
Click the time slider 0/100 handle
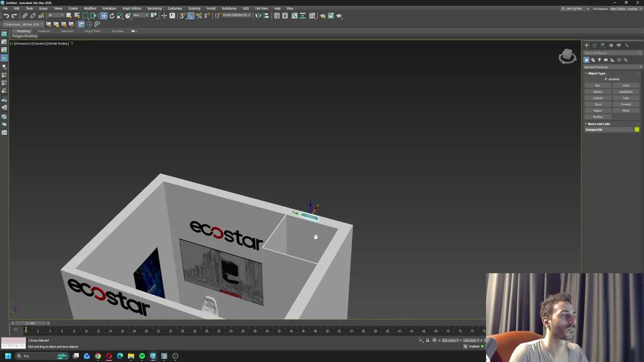click(x=31, y=323)
